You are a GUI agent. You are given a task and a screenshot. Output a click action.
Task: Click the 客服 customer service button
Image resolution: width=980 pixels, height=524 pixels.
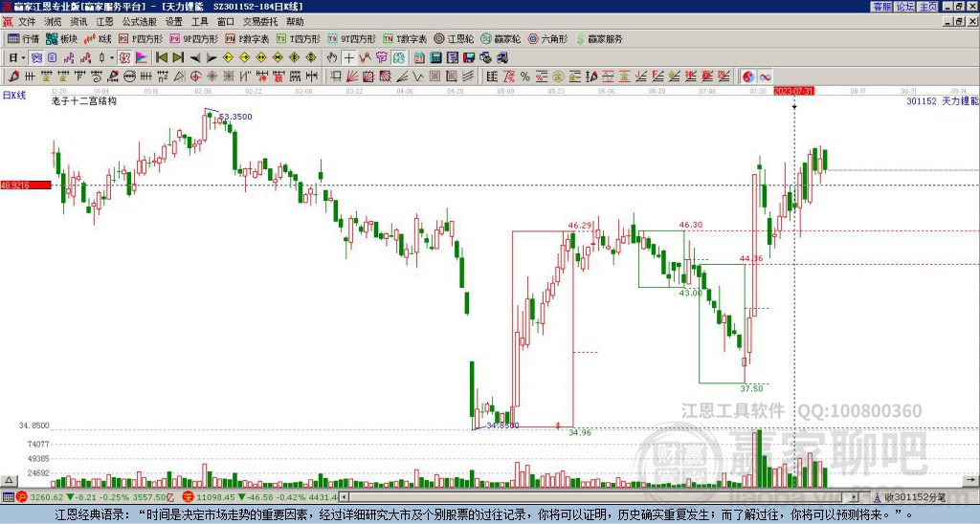tap(882, 7)
